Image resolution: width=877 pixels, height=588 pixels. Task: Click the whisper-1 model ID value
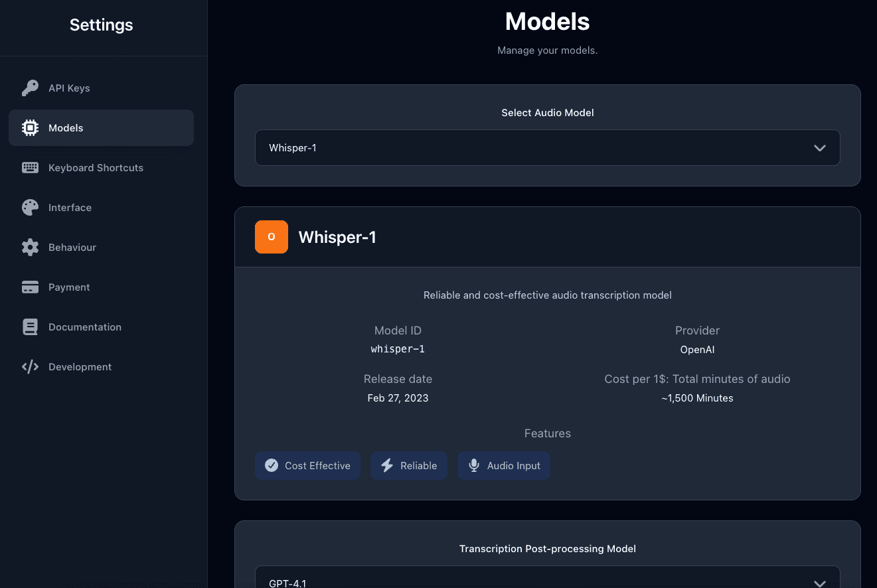[398, 349]
